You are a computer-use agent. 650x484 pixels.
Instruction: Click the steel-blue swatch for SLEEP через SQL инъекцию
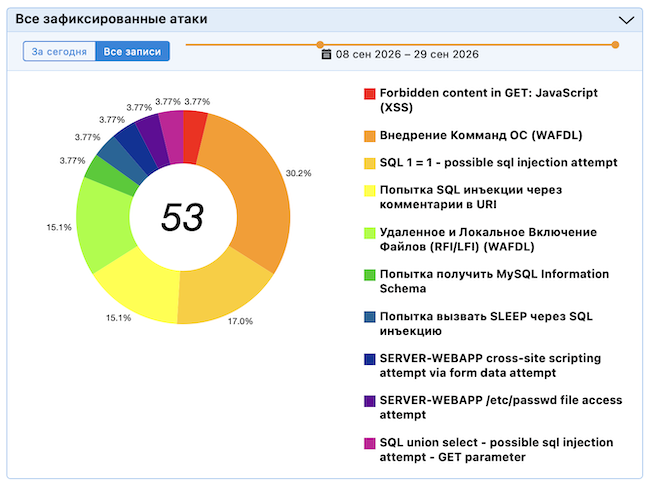pos(369,317)
